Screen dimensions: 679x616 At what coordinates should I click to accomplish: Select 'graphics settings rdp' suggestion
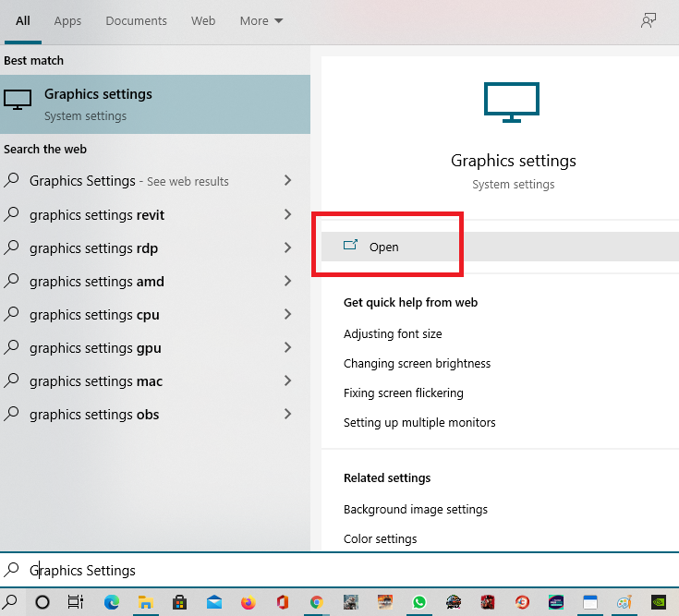(93, 248)
